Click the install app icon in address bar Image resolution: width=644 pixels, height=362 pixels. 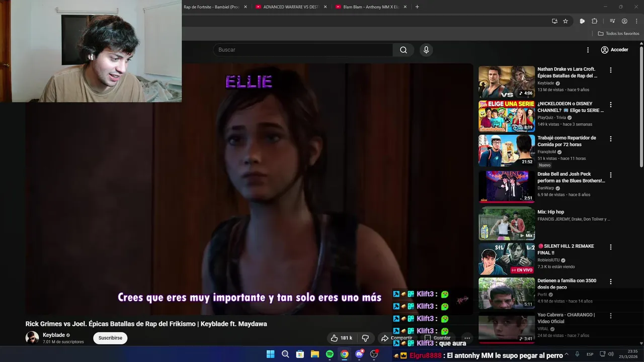pyautogui.click(x=554, y=21)
